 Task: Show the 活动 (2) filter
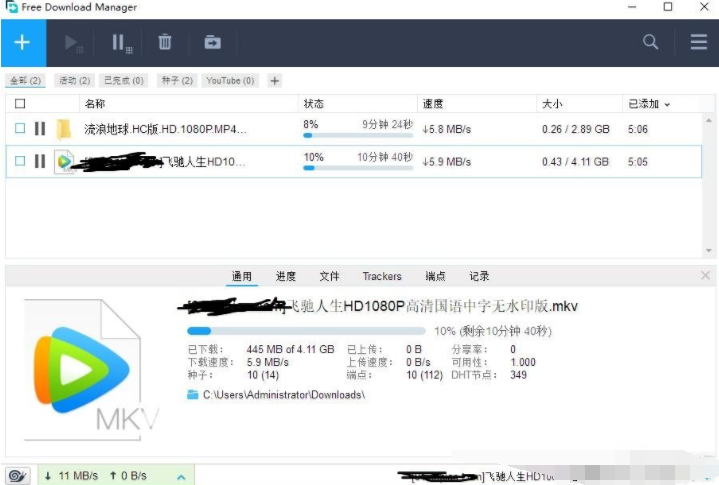click(75, 81)
